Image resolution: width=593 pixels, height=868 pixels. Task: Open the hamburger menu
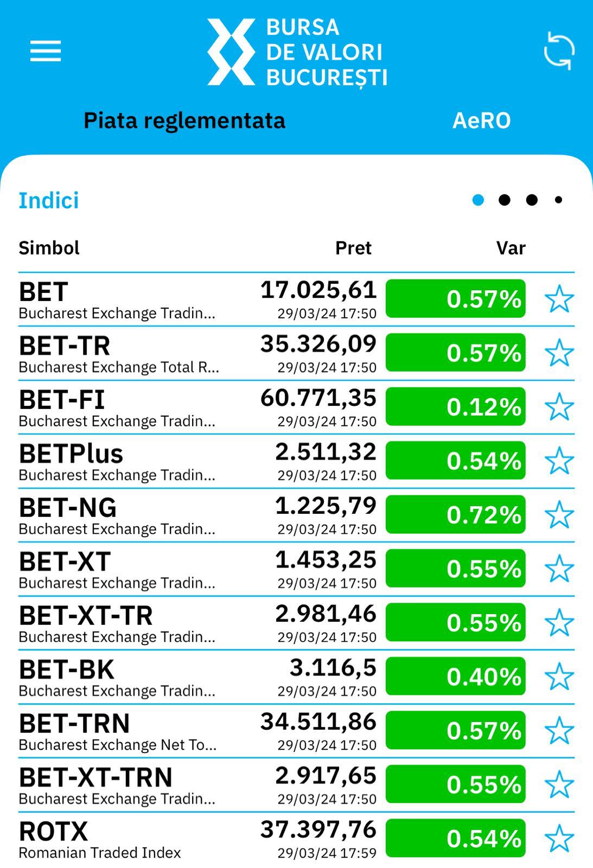[46, 51]
